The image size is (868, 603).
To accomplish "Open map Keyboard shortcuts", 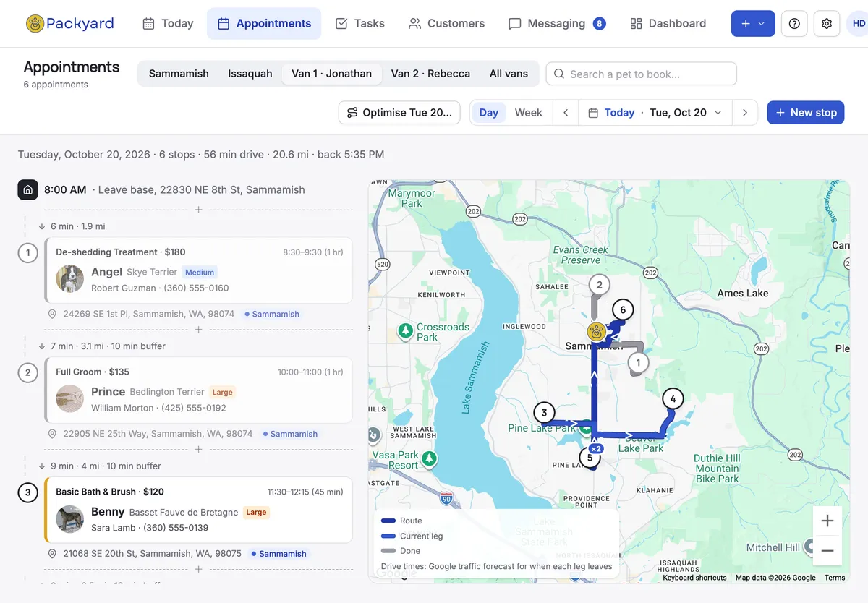I will [x=694, y=578].
